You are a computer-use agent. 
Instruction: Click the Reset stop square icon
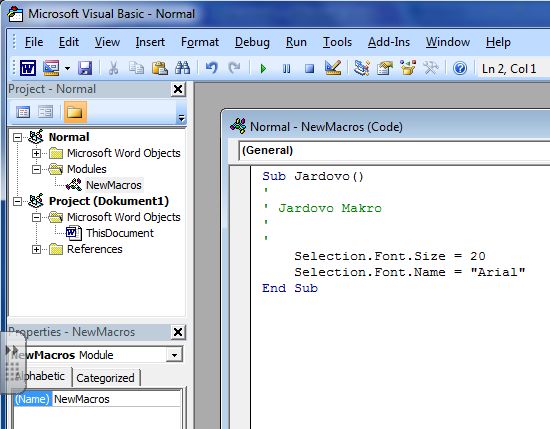(x=309, y=68)
